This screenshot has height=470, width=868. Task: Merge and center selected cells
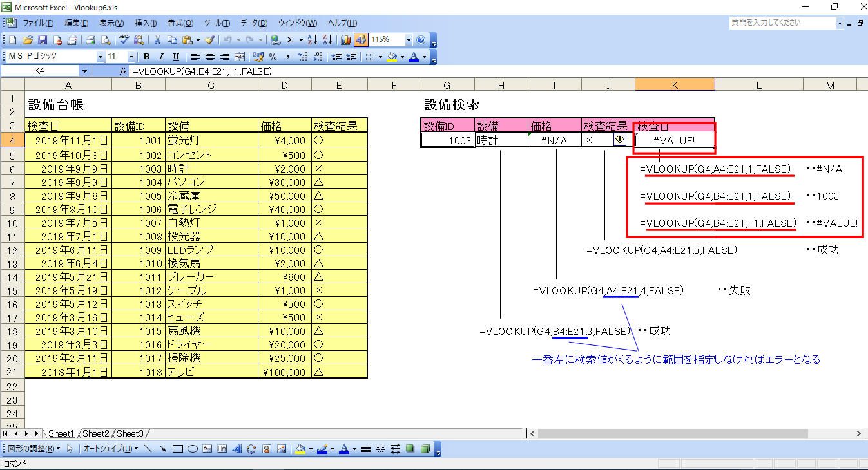(240, 57)
